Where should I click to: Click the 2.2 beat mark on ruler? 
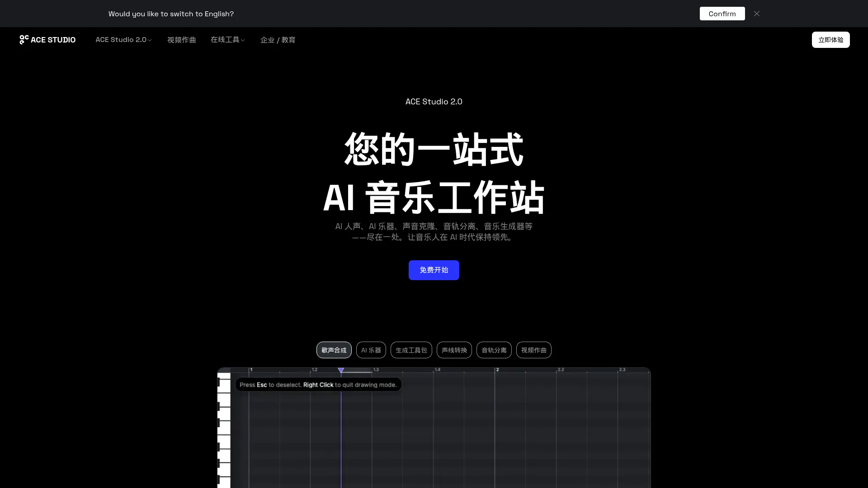tap(561, 370)
